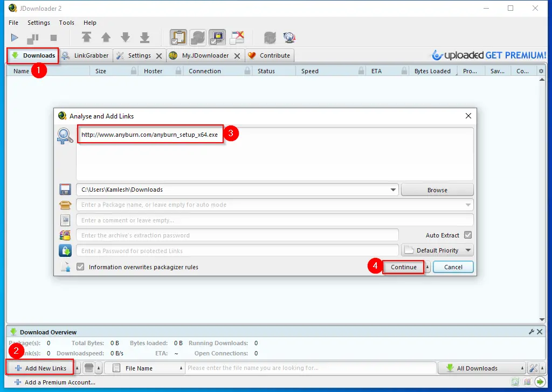
Task: Click the small list icon in the status bar
Action: coord(527,382)
